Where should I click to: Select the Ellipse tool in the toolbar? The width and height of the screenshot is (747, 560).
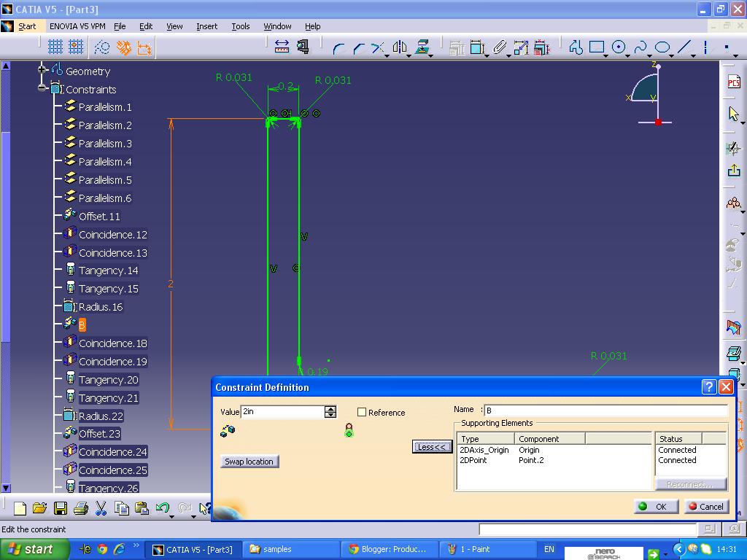point(662,47)
